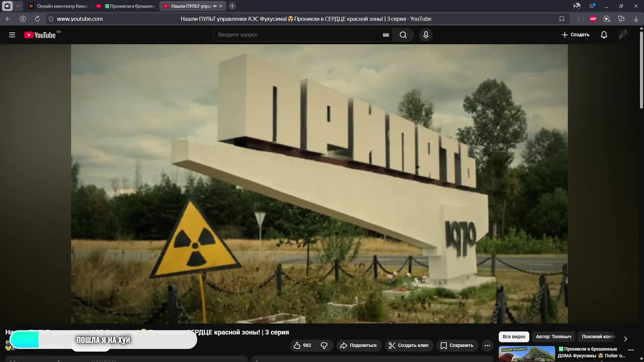
Task: Open the YouTube account avatar menu
Action: [623, 35]
